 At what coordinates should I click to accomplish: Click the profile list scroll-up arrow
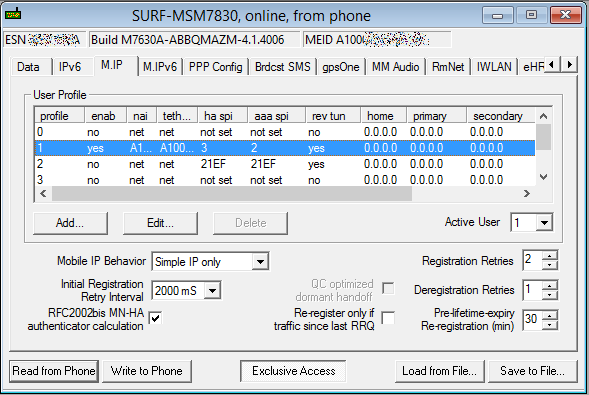pyautogui.click(x=543, y=116)
